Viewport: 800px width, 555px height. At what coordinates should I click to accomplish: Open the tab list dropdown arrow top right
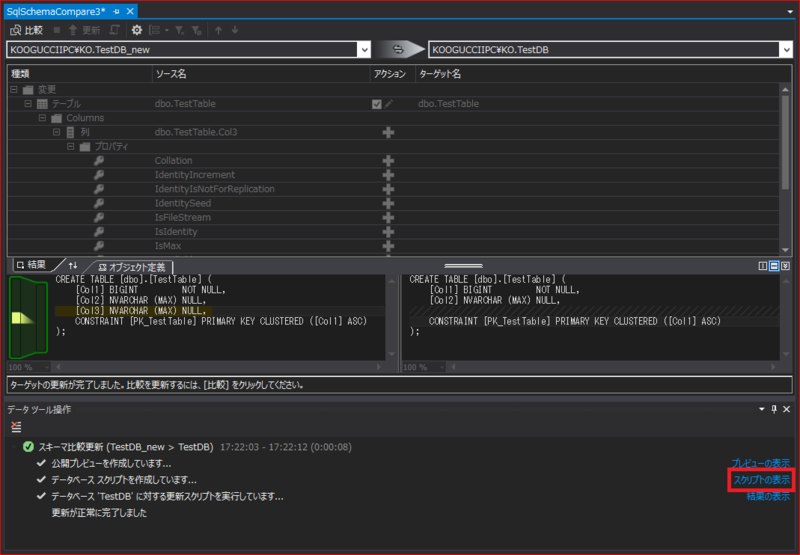click(x=790, y=12)
